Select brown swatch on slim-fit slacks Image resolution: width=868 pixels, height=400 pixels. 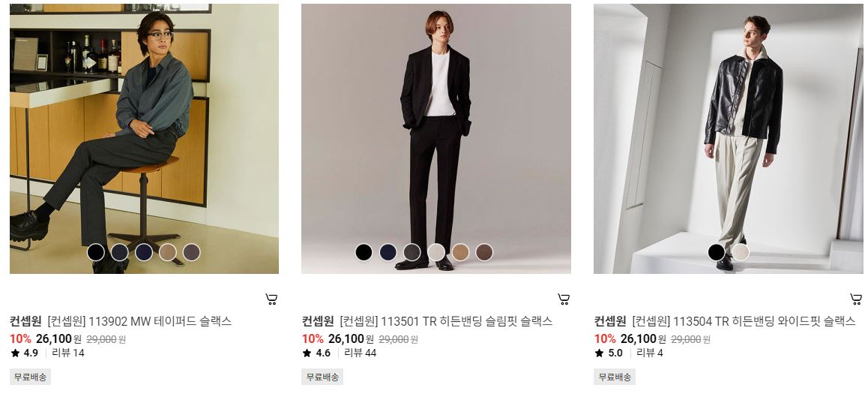tap(483, 253)
